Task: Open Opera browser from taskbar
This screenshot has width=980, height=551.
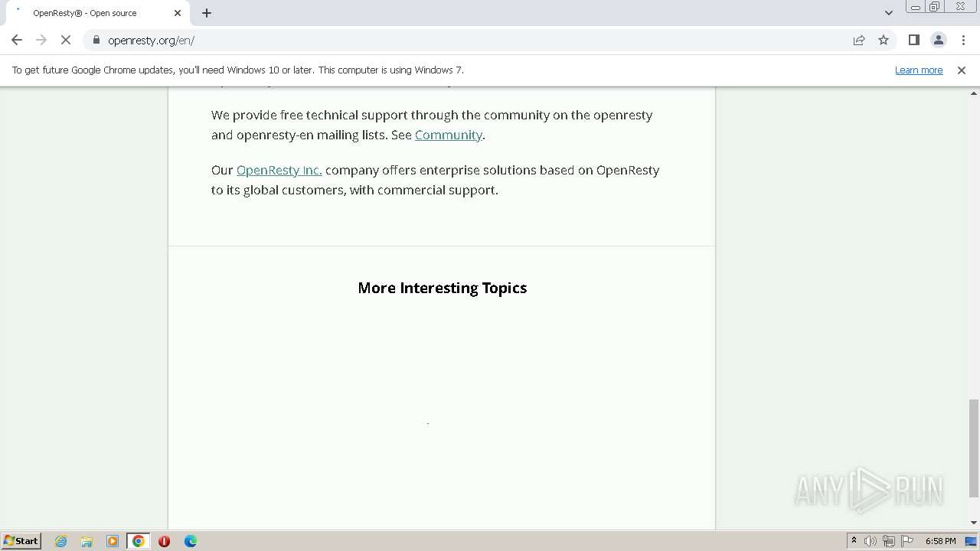Action: click(164, 541)
